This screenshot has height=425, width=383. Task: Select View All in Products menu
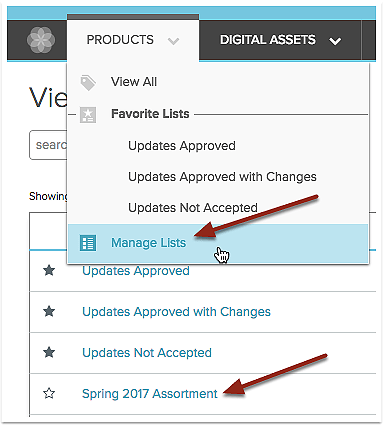134,82
